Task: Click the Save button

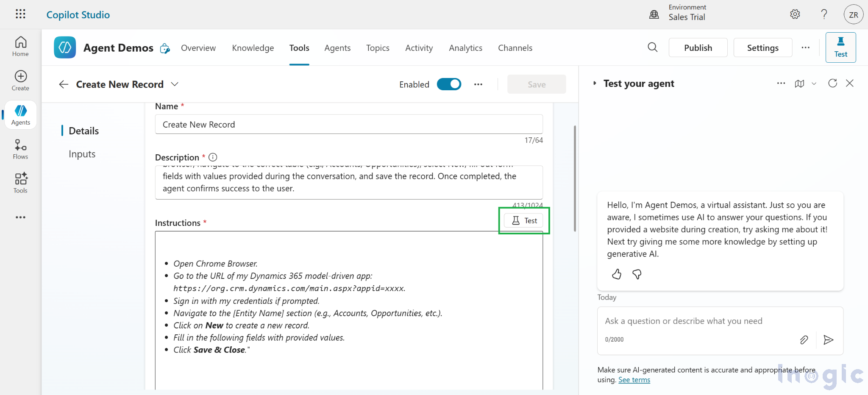Action: click(x=537, y=84)
